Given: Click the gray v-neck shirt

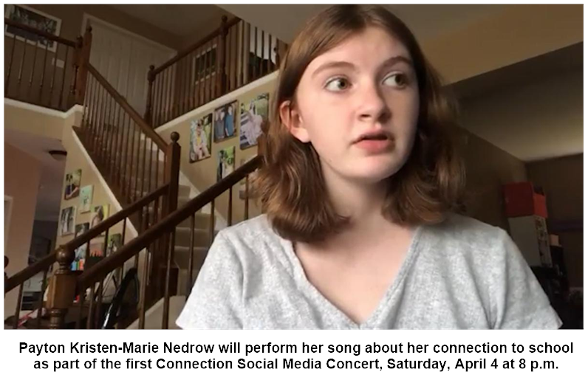Looking at the screenshot, I should click(x=369, y=275).
